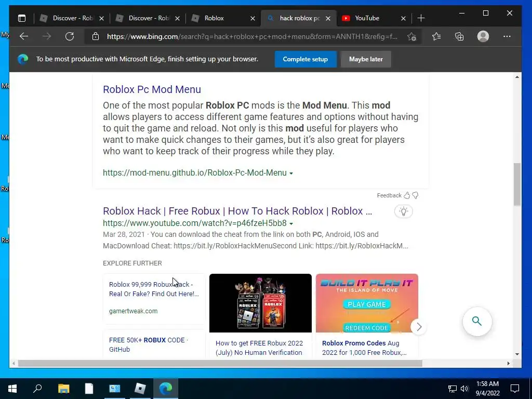Click the lightbulb insights icon
532x399 pixels.
click(403, 211)
